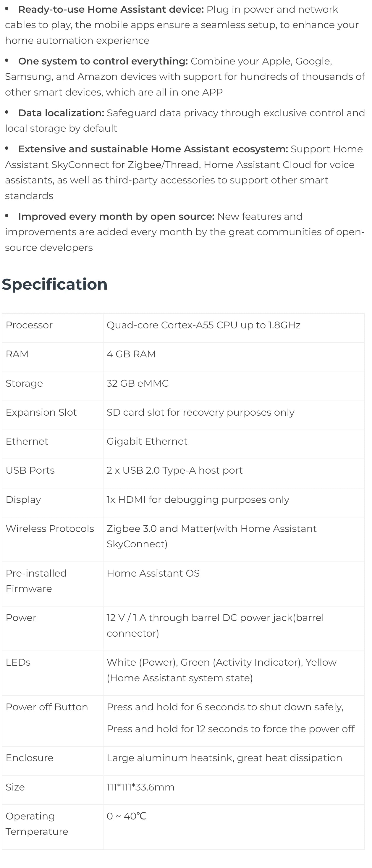
Task: Click the "Data localization" bold label
Action: (61, 113)
